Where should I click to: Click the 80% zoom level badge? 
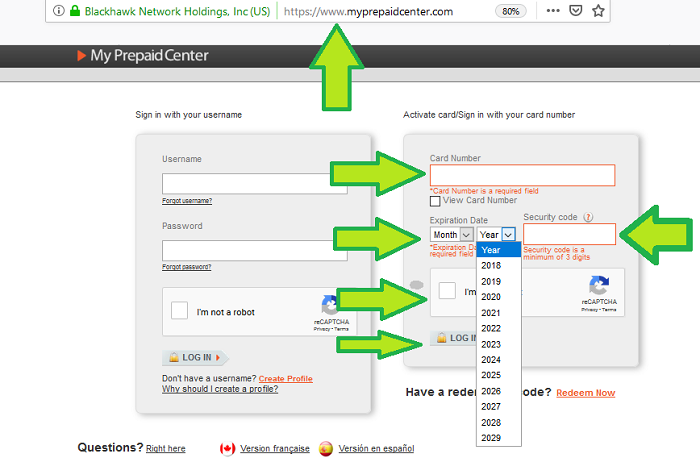pos(511,11)
